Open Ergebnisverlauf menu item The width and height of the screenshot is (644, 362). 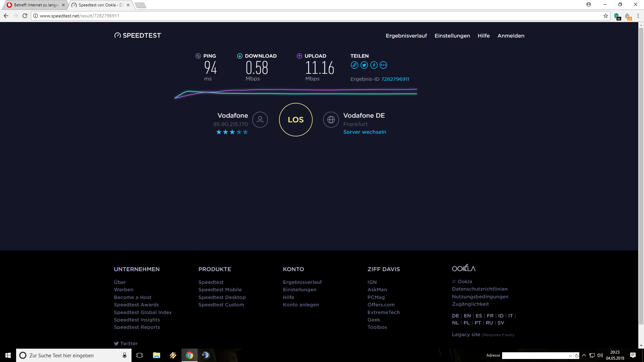(x=406, y=35)
